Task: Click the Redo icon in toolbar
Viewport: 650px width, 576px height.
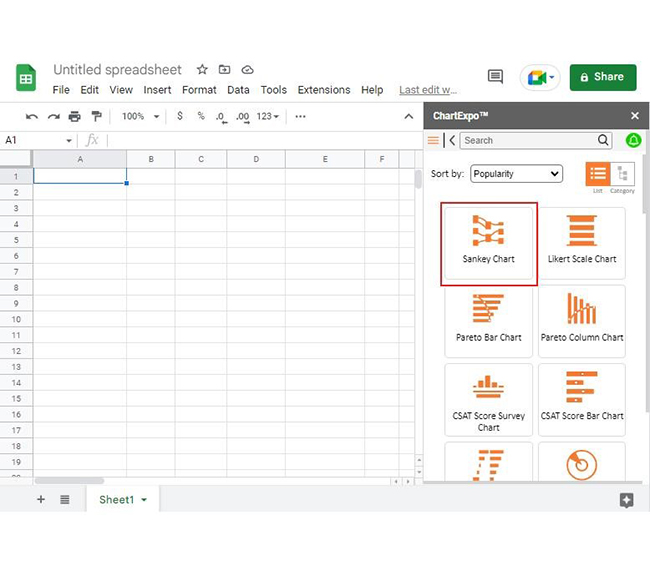Action: click(53, 117)
